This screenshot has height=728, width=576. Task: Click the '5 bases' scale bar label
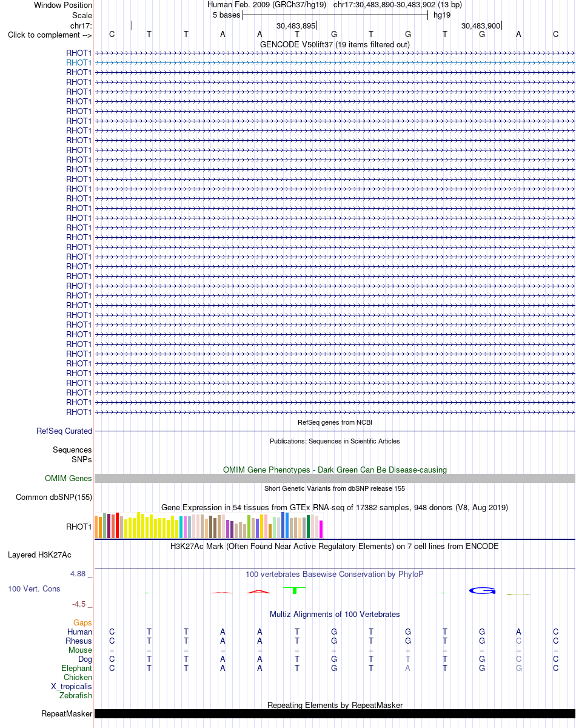click(x=226, y=15)
